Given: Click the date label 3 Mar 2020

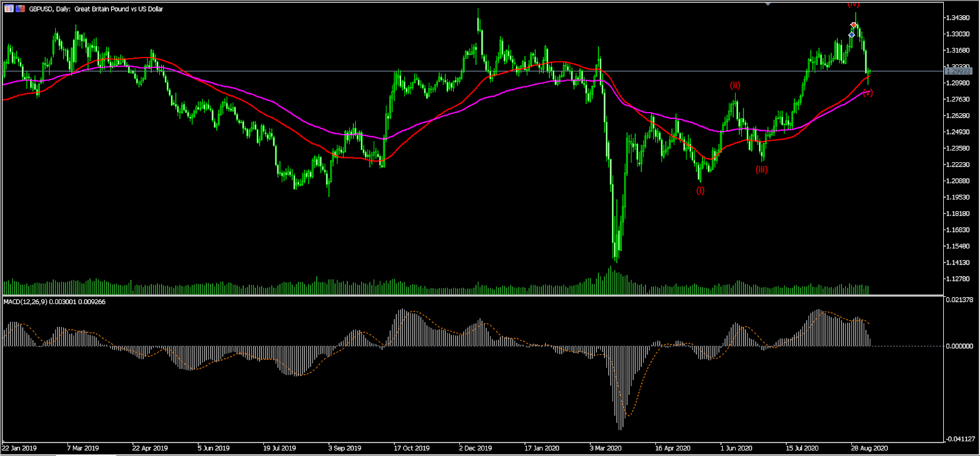Looking at the screenshot, I should point(606,448).
